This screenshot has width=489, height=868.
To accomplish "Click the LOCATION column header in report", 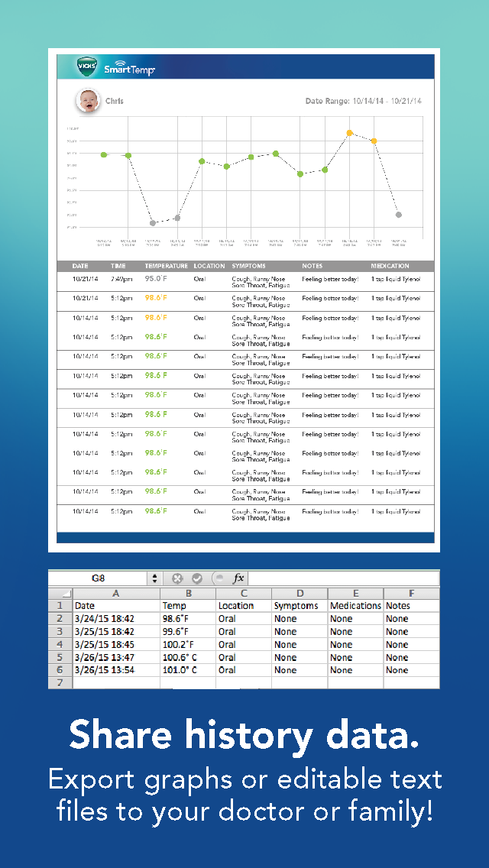I will tap(209, 266).
